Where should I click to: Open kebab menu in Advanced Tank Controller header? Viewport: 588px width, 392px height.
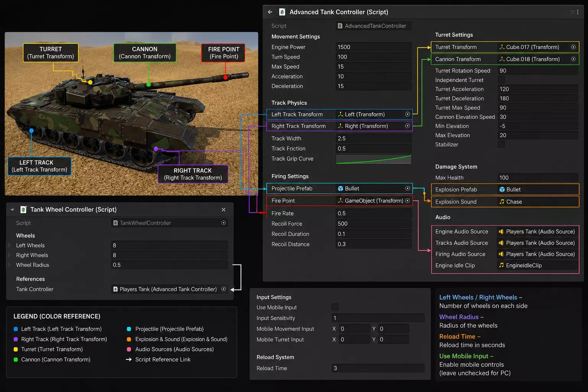click(x=578, y=12)
